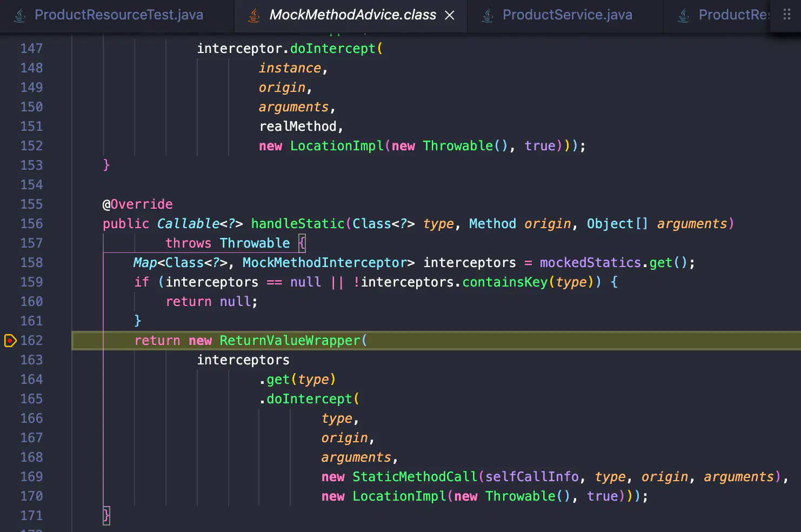Click line number 162
Image resolution: width=801 pixels, height=532 pixels.
(31, 341)
